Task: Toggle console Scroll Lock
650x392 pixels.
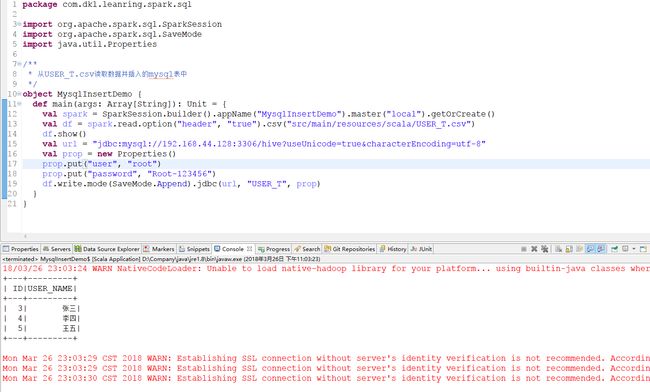Action: coord(569,249)
